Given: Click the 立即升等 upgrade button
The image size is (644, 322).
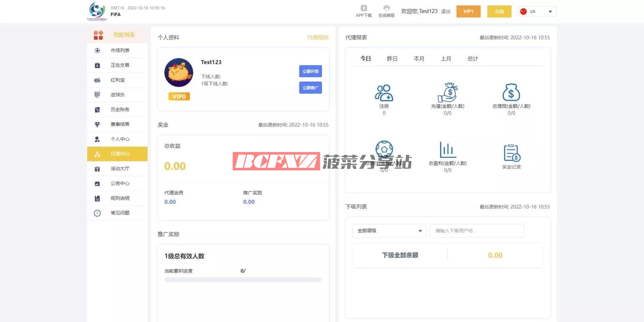Looking at the screenshot, I should click(310, 71).
